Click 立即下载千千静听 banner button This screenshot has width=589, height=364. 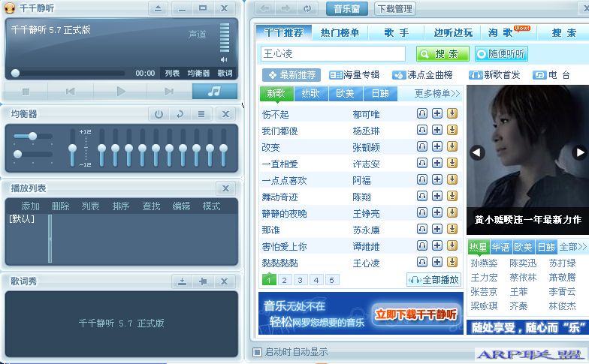[415, 314]
